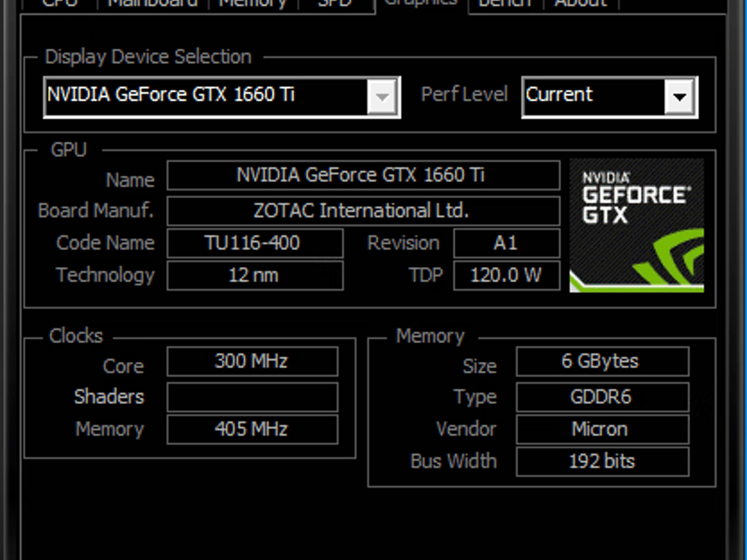This screenshot has height=560, width=747.
Task: Expand the display device selection dropdown arrow
Action: click(382, 97)
